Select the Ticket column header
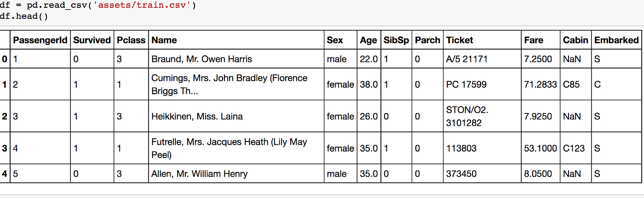 pyautogui.click(x=460, y=40)
